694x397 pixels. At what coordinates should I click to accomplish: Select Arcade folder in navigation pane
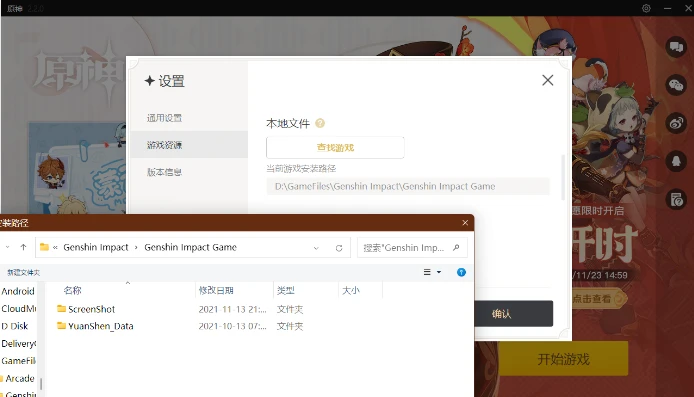click(x=18, y=378)
